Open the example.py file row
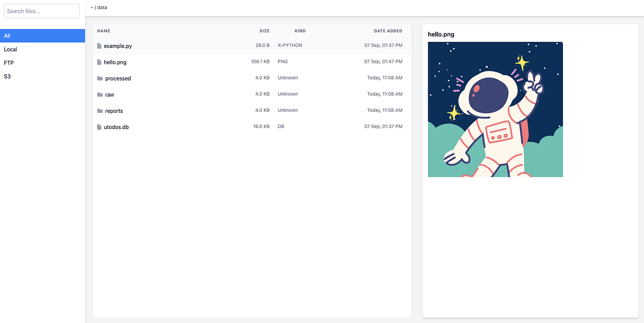644x323 pixels. click(x=215, y=46)
